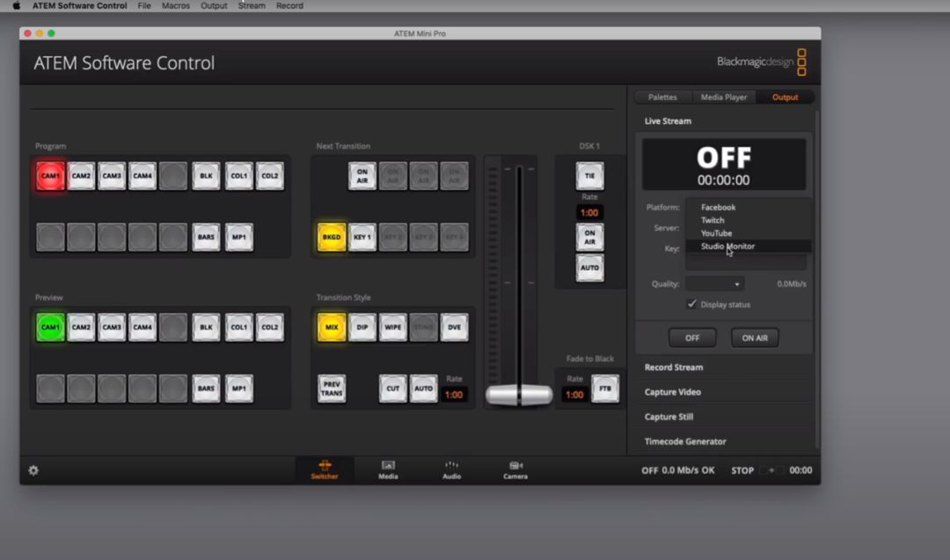Toggle the DSK 1 TIE button
Image resolution: width=950 pixels, height=560 pixels.
(x=589, y=176)
